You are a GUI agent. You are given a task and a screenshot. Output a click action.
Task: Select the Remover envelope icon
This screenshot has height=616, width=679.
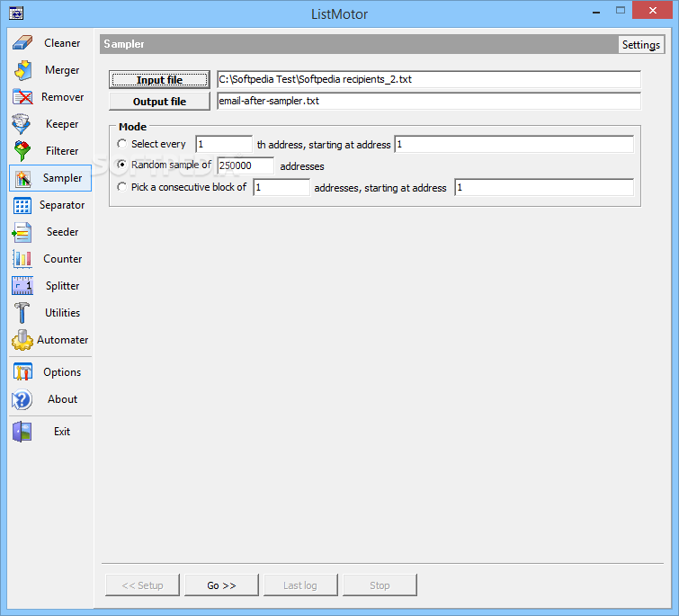tap(22, 97)
